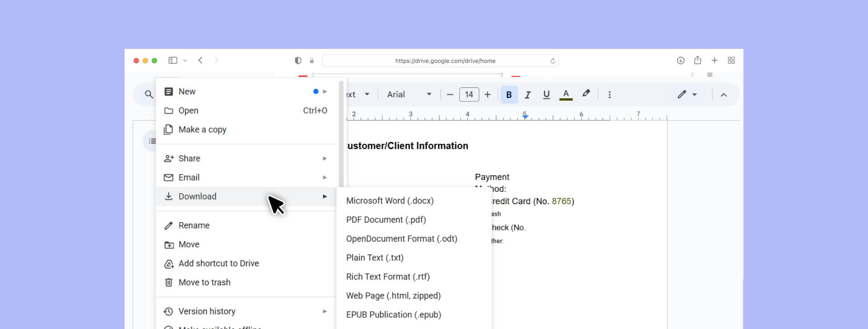The width and height of the screenshot is (868, 329).
Task: Toggle Italic formatting
Action: coord(528,95)
